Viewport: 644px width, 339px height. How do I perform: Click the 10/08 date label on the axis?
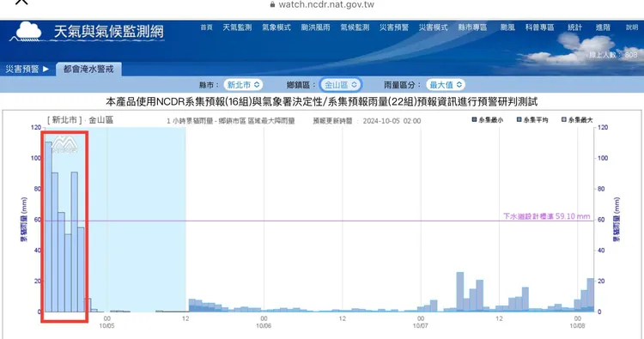pyautogui.click(x=577, y=325)
